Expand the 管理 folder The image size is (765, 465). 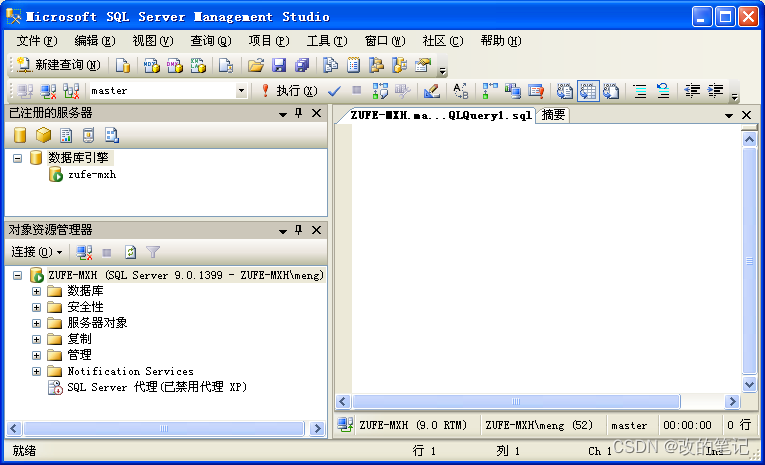point(37,355)
